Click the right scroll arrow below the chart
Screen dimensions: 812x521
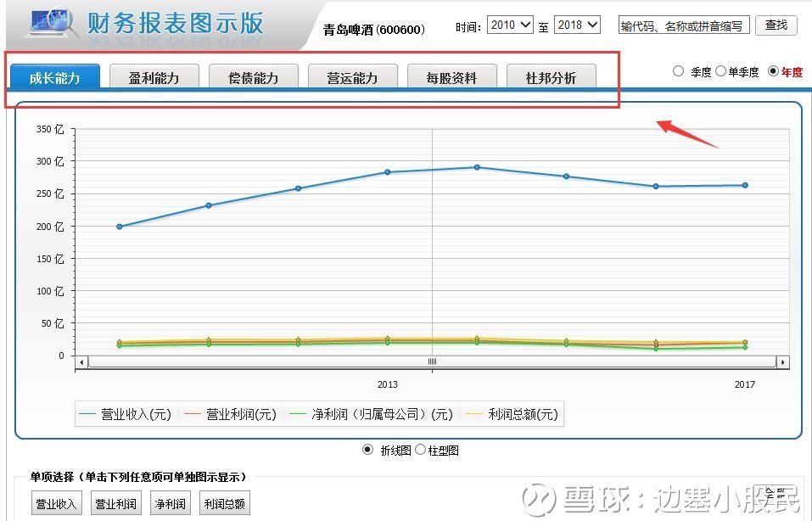[x=782, y=361]
